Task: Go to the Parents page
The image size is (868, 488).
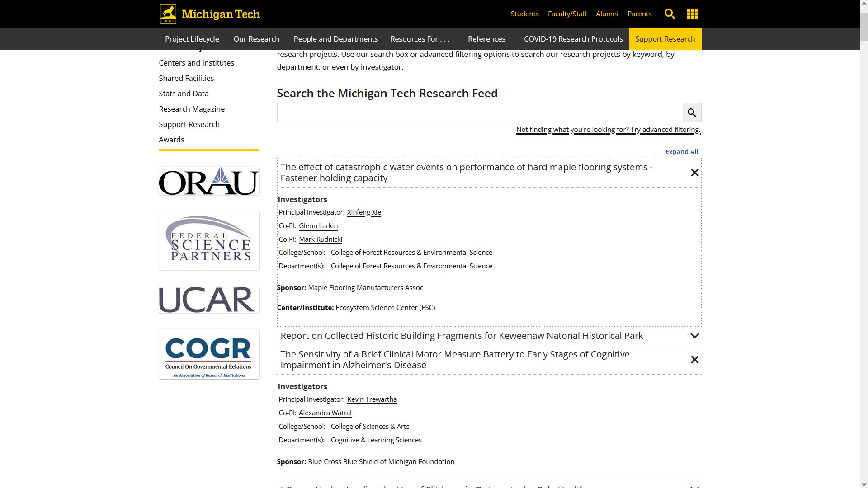Action: coord(639,14)
